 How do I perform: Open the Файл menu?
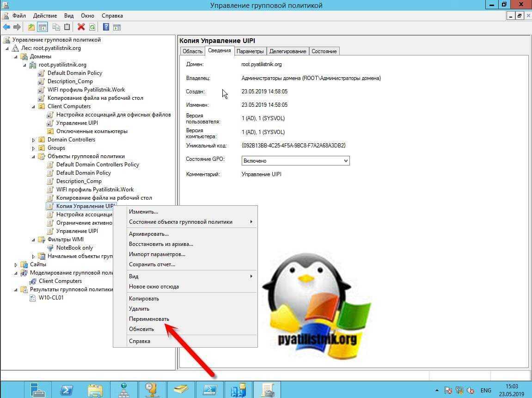click(19, 16)
